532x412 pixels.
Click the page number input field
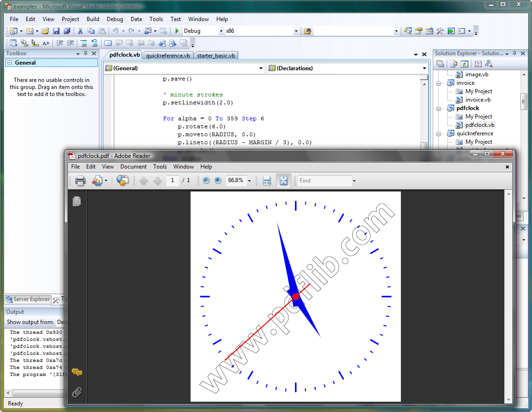tap(174, 180)
